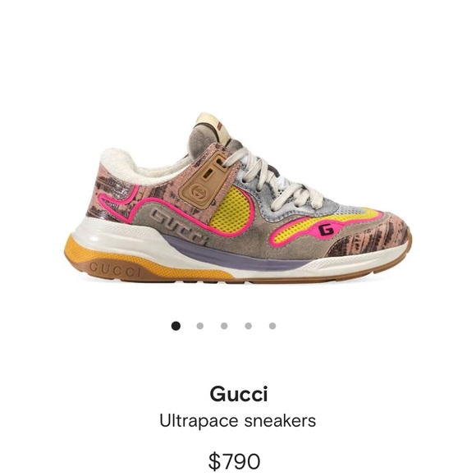The height and width of the screenshot is (476, 476).
Task: Switch to the fourth image dot
Action: 249,326
